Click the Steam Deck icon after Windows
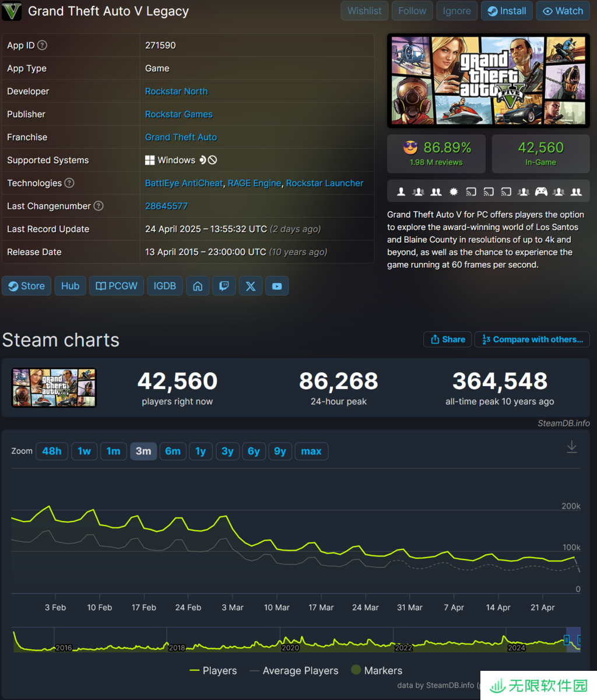Screen dimensions: 597x700 coord(203,160)
